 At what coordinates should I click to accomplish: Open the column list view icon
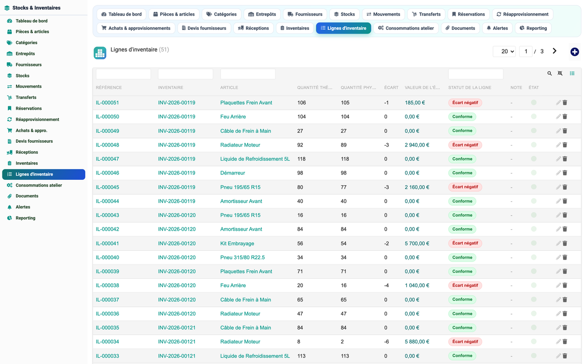pos(572,73)
